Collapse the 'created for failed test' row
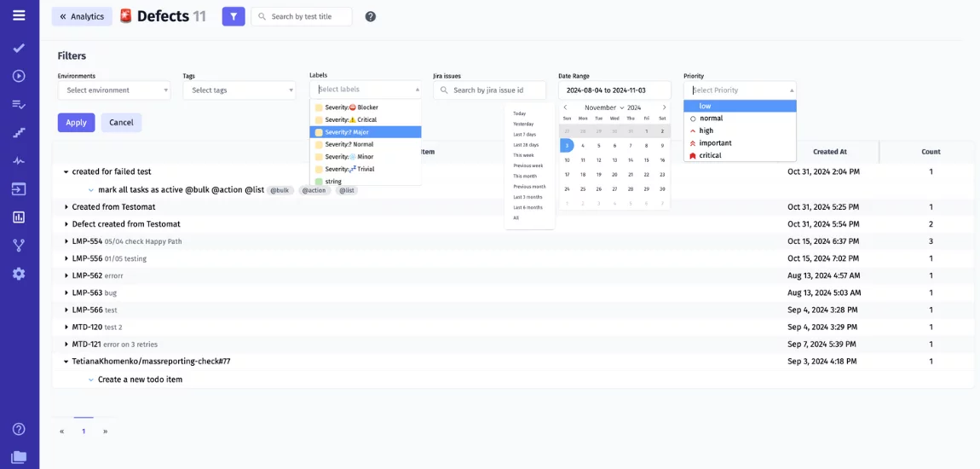Screen dimensions: 980x469 [66, 172]
